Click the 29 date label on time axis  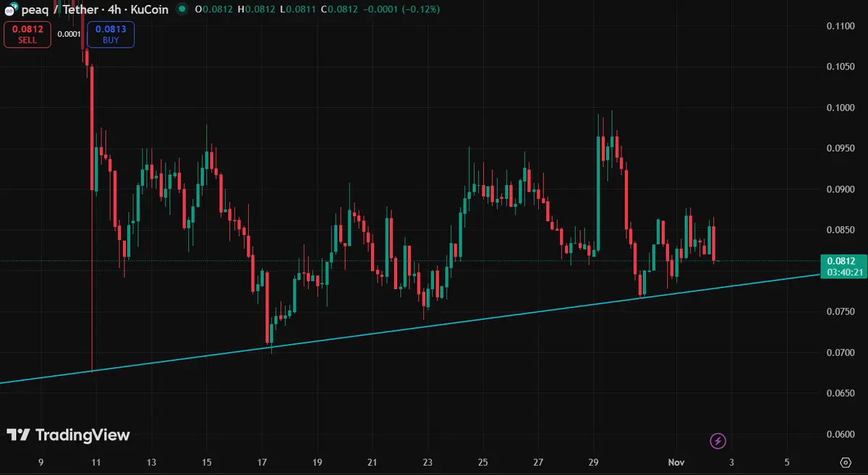pyautogui.click(x=594, y=462)
